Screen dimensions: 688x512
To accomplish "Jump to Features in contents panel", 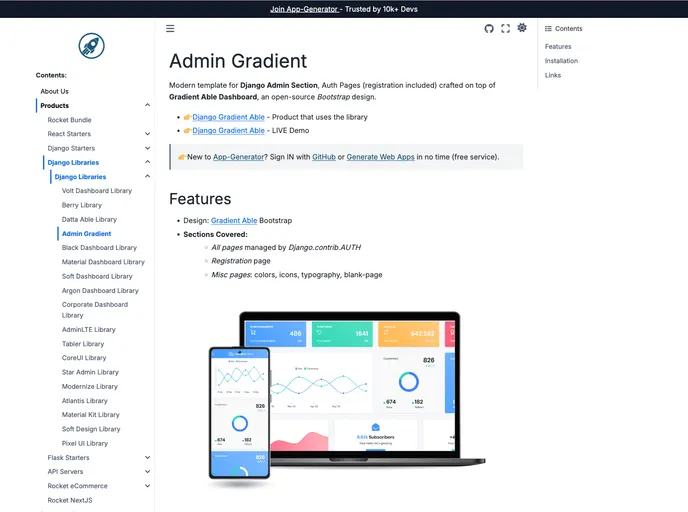I will (558, 47).
